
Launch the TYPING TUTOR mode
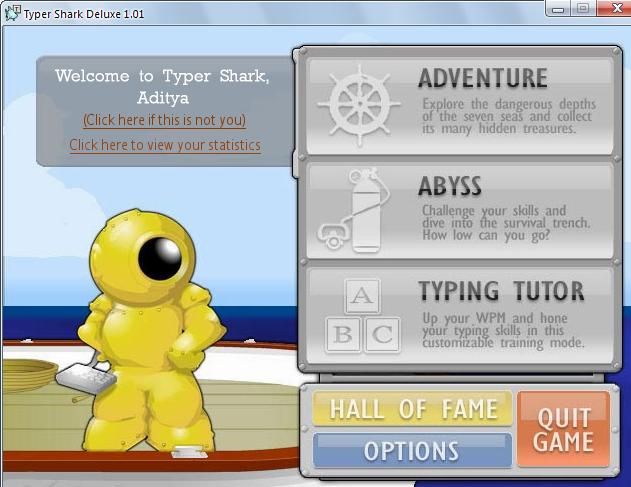tap(460, 316)
